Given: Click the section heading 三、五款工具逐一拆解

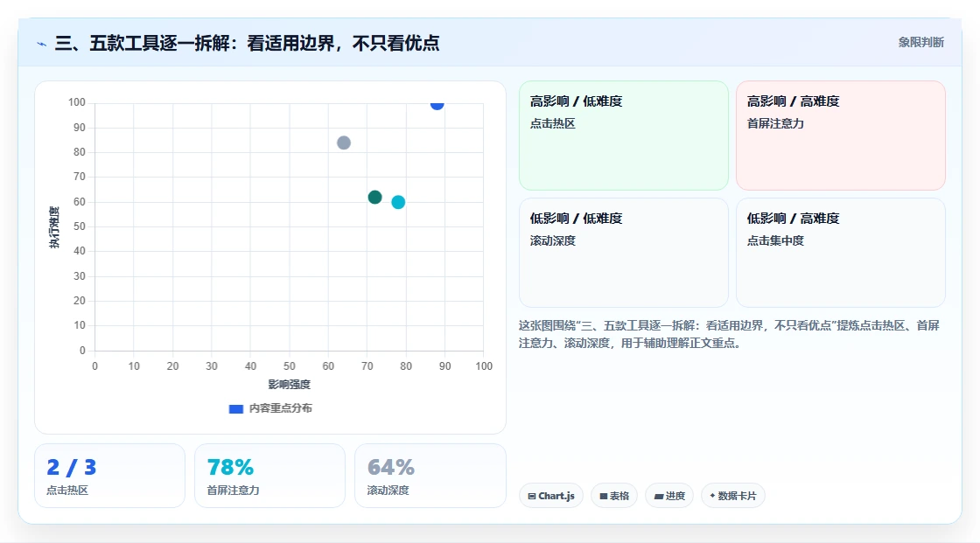Looking at the screenshot, I should tap(247, 43).
